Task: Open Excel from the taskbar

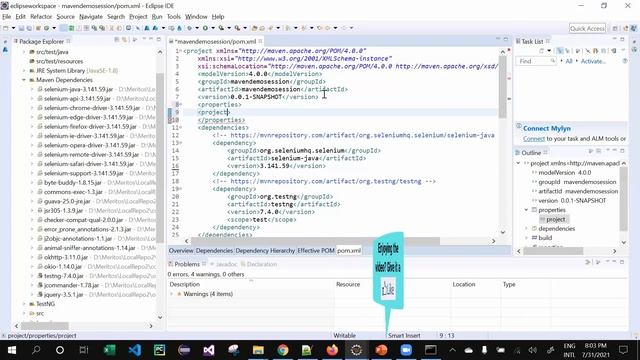Action: pos(110,350)
